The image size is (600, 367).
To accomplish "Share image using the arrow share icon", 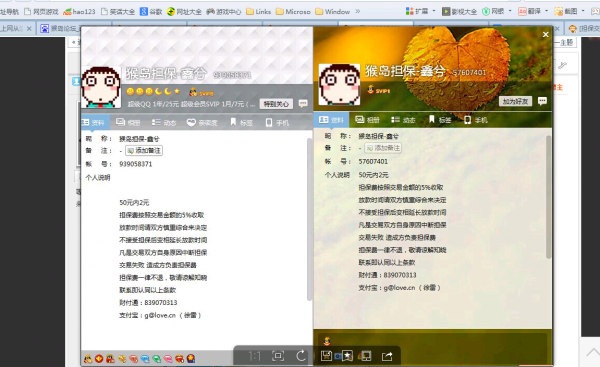I will (387, 356).
